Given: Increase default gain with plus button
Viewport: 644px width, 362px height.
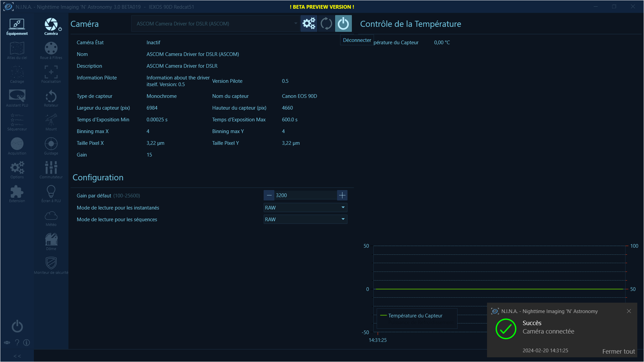Looking at the screenshot, I should coord(342,195).
